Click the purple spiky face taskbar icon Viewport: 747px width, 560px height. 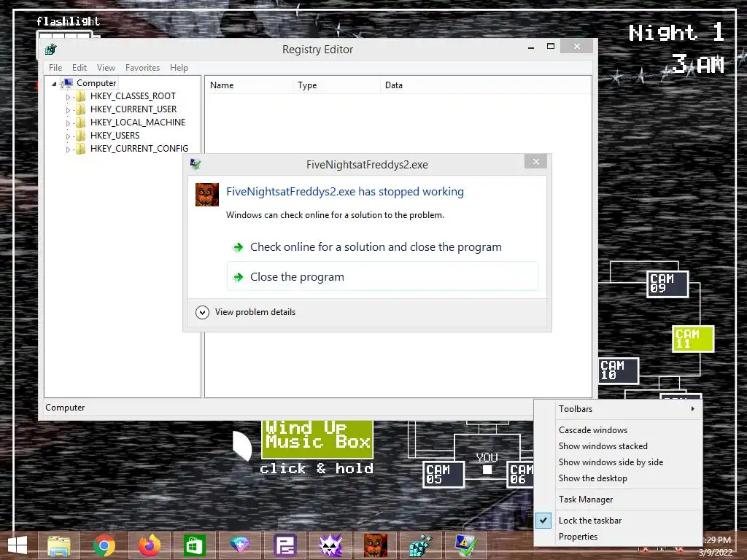pyautogui.click(x=330, y=545)
